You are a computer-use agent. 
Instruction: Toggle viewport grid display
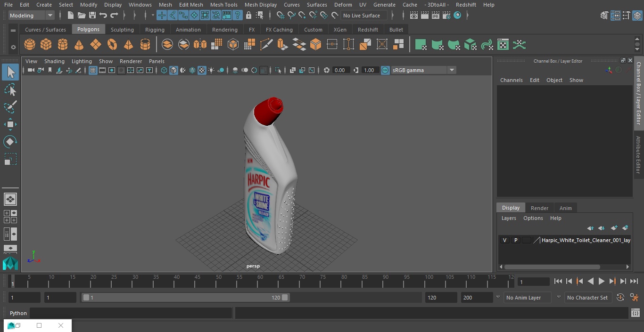click(x=93, y=70)
